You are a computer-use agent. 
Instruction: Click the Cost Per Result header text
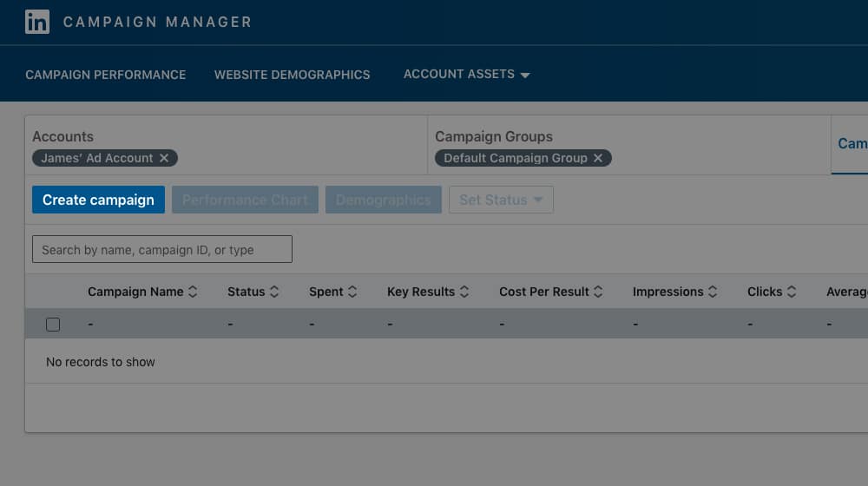pos(544,292)
